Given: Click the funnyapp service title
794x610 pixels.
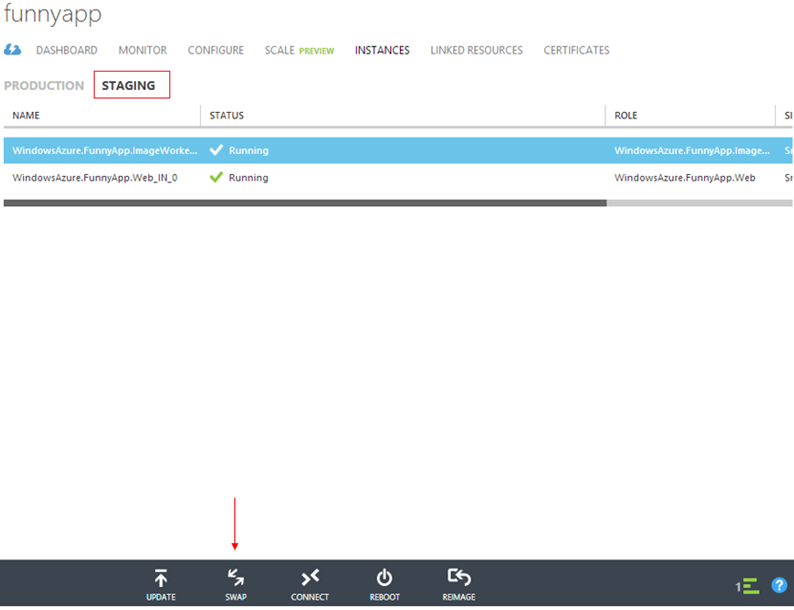Looking at the screenshot, I should coord(53,14).
